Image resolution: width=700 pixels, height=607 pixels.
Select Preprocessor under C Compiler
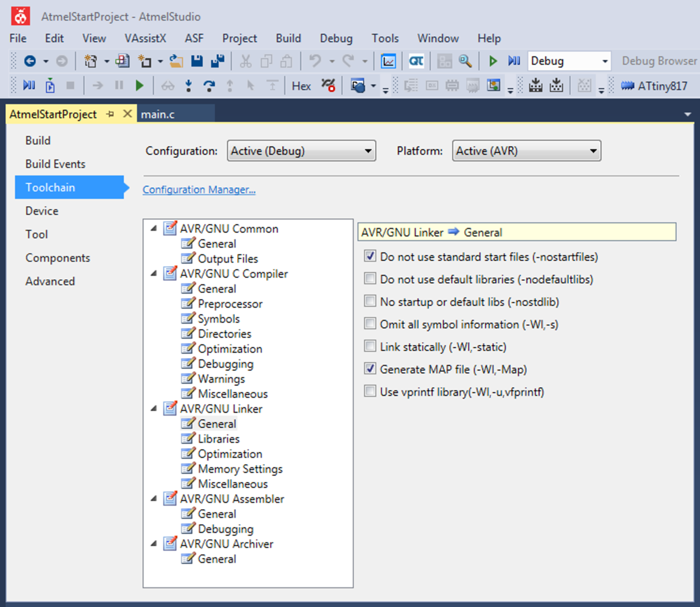(x=231, y=304)
